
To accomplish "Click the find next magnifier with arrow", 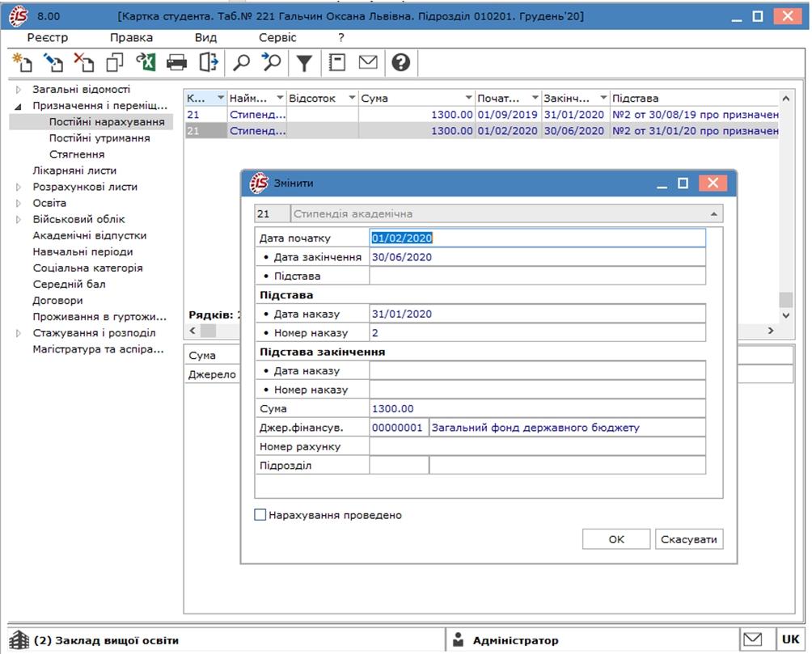I will (x=272, y=62).
